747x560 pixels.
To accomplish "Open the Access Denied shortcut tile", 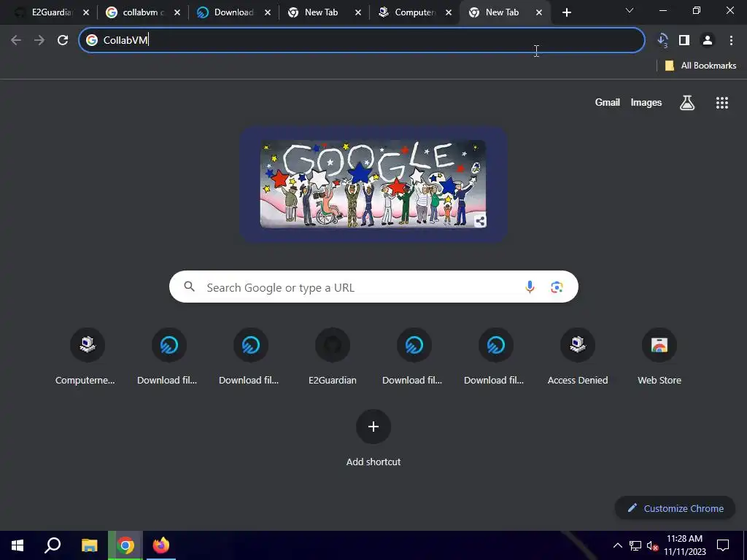I will pyautogui.click(x=578, y=357).
